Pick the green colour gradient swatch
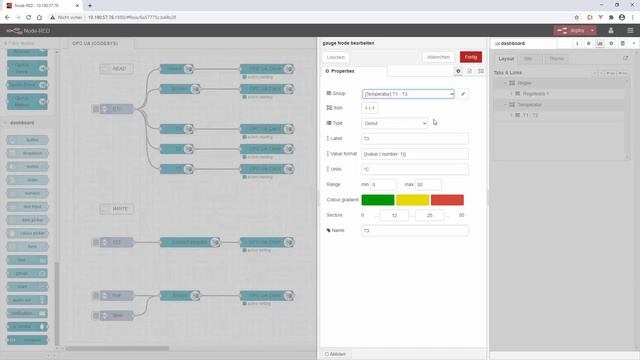The height and width of the screenshot is (360, 640). (x=378, y=200)
